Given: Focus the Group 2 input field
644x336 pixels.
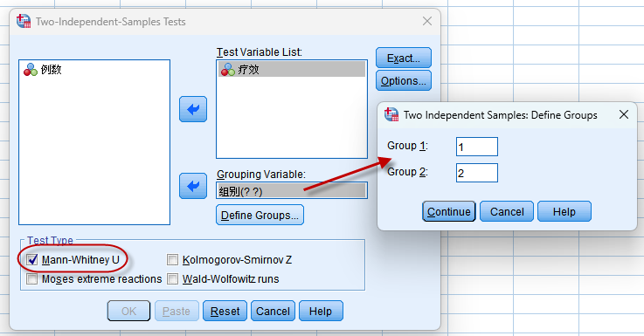Looking at the screenshot, I should [x=477, y=173].
